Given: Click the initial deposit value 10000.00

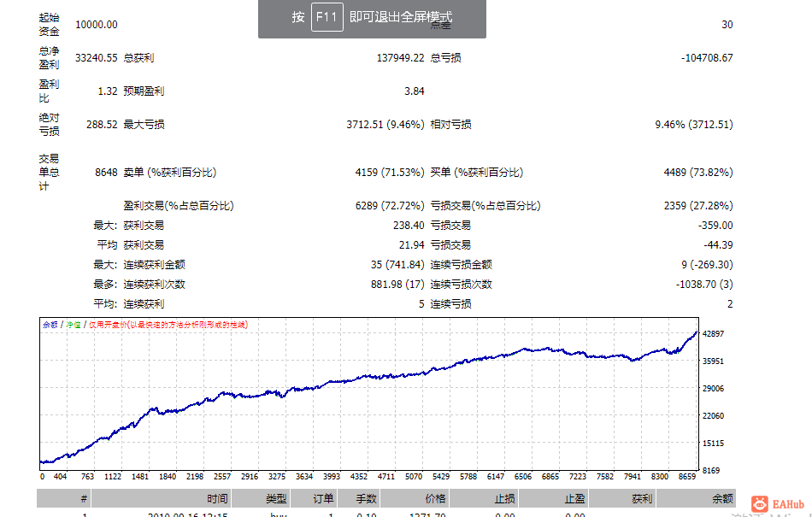Looking at the screenshot, I should point(97,24).
